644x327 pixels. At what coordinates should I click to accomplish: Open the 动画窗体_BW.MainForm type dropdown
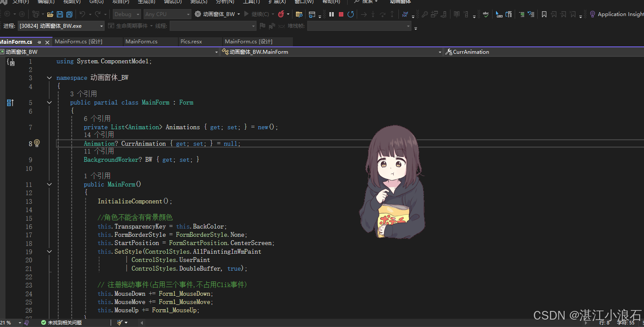(332, 52)
